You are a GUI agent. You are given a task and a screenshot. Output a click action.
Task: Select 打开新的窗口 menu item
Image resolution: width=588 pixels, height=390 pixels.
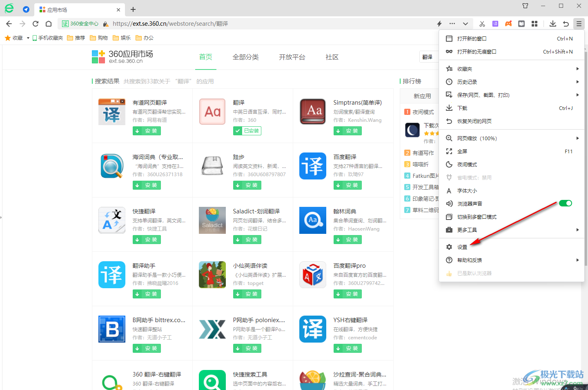click(512, 38)
